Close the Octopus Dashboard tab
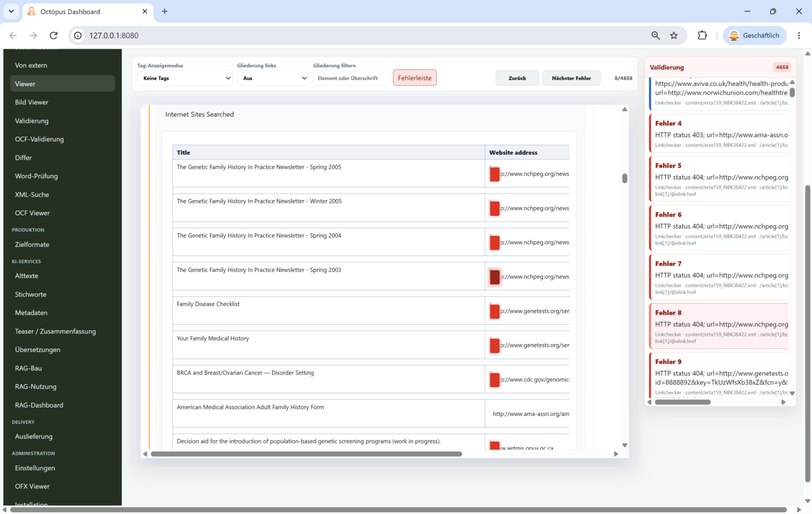This screenshot has width=812, height=514. pyautogui.click(x=145, y=11)
